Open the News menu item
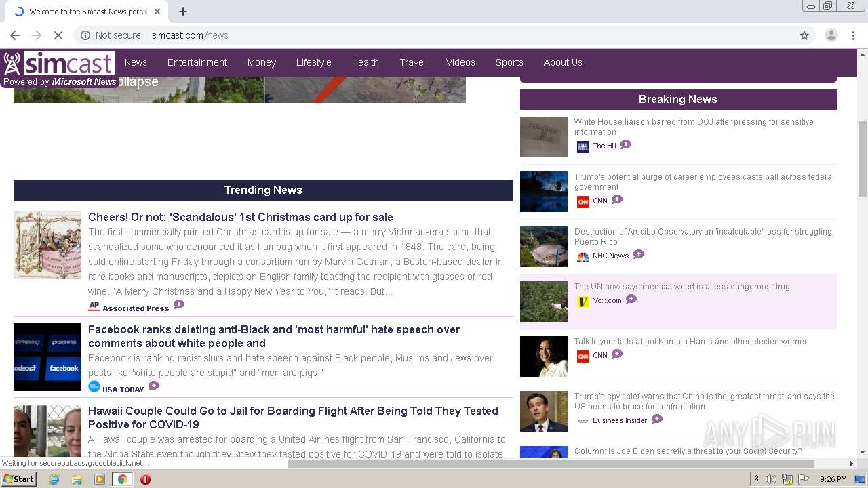Image resolution: width=868 pixels, height=488 pixels. [x=136, y=62]
